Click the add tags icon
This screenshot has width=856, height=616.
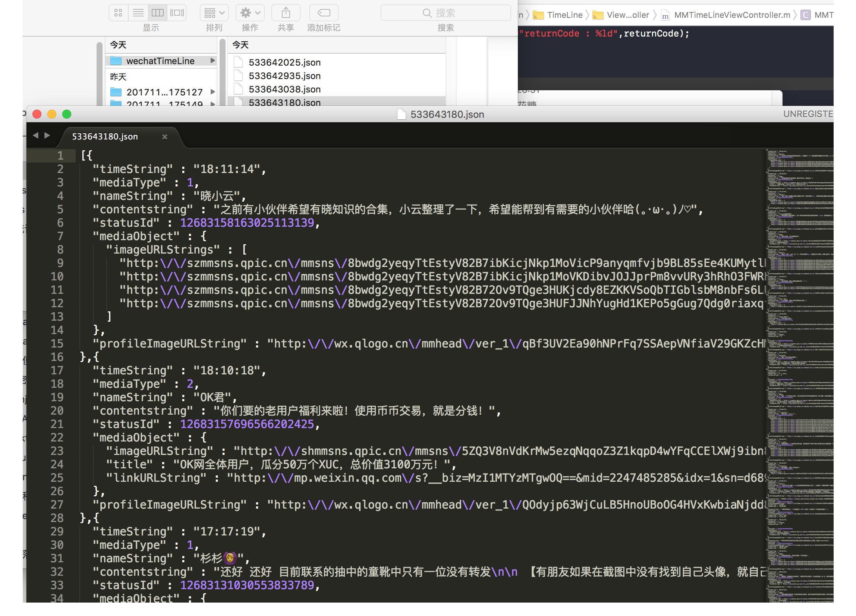[x=324, y=13]
